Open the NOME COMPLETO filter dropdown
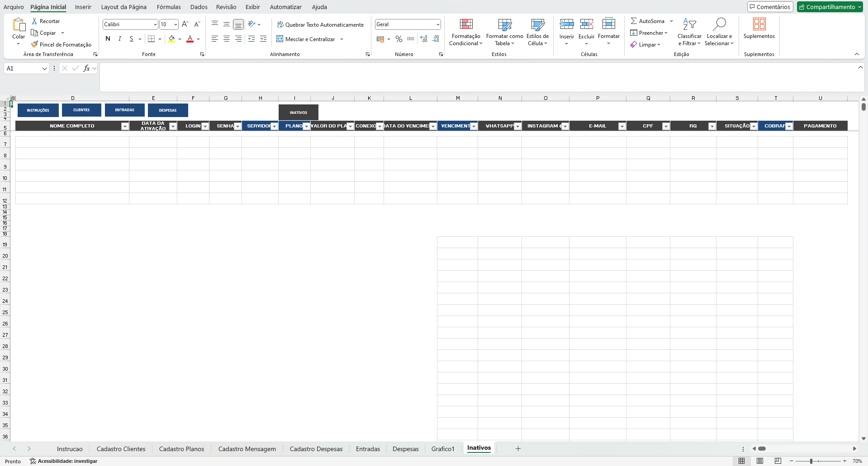868x466 pixels. 125,127
